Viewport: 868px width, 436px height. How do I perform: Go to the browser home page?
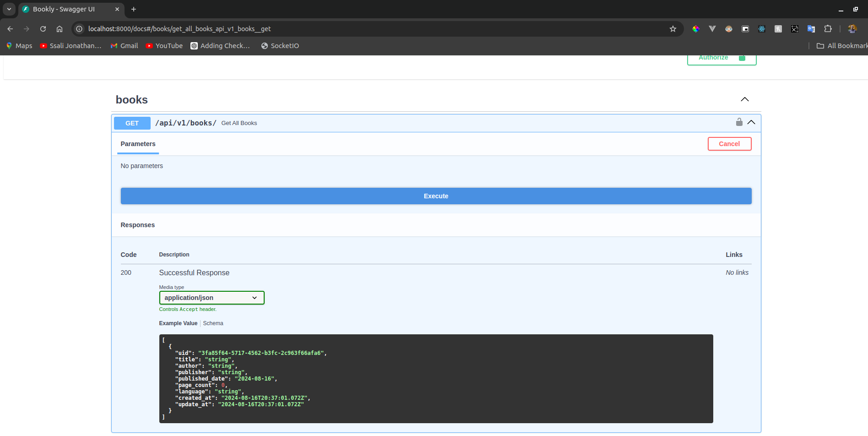pos(60,29)
